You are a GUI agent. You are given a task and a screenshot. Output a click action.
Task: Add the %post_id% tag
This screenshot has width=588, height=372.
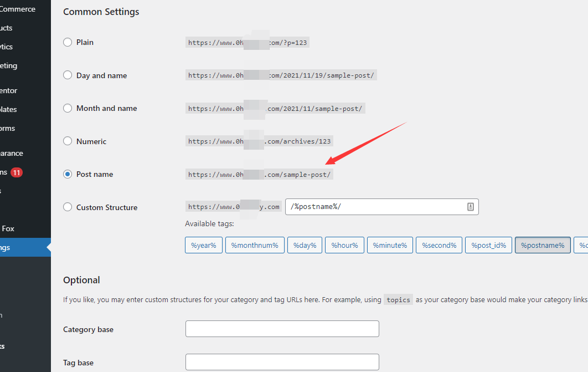pyautogui.click(x=488, y=245)
